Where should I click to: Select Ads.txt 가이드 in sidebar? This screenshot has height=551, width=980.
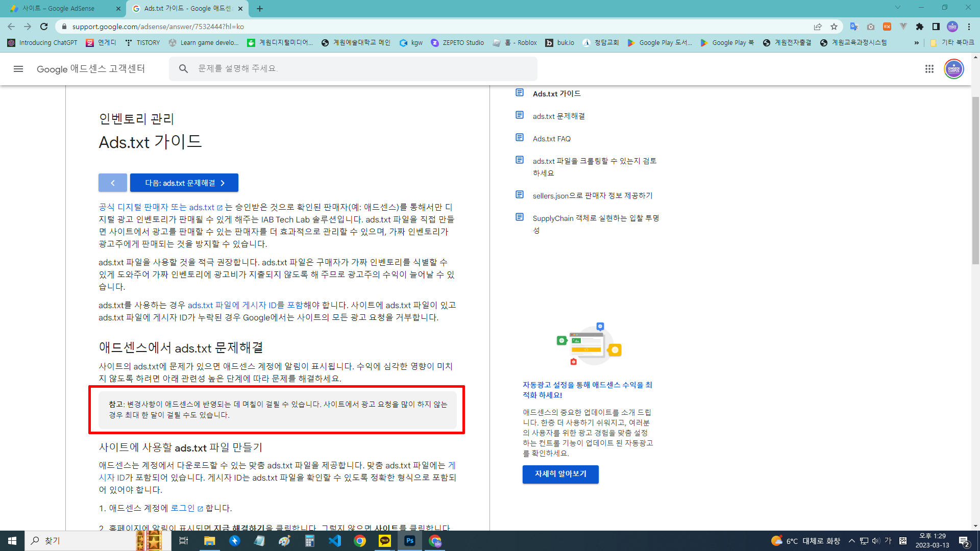coord(556,94)
